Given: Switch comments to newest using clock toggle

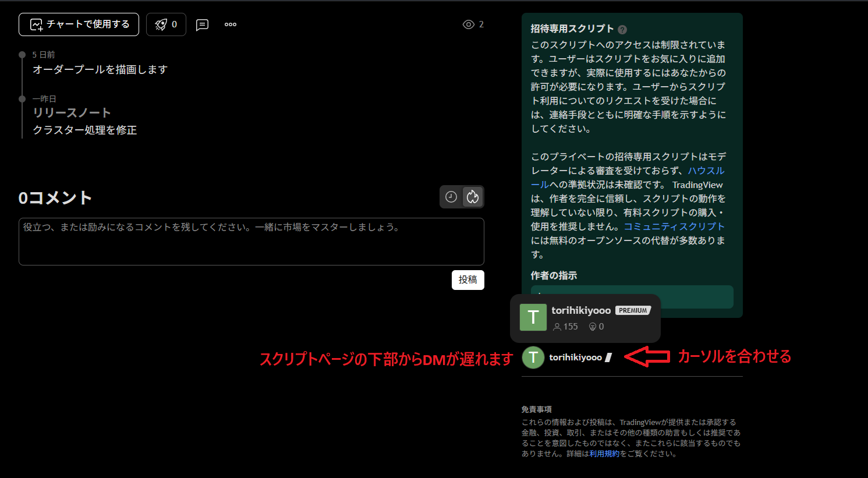Looking at the screenshot, I should point(451,197).
